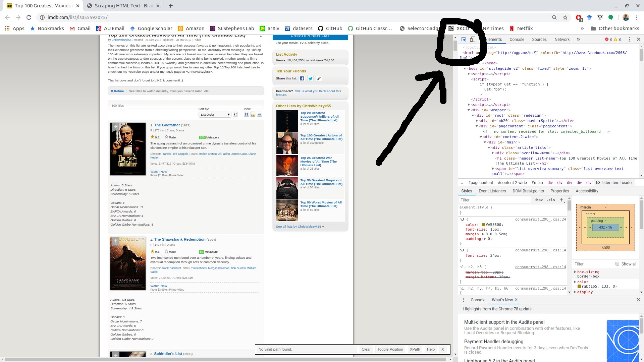Expand the div id nb20 node
The width and height of the screenshot is (644, 362).
(477, 121)
